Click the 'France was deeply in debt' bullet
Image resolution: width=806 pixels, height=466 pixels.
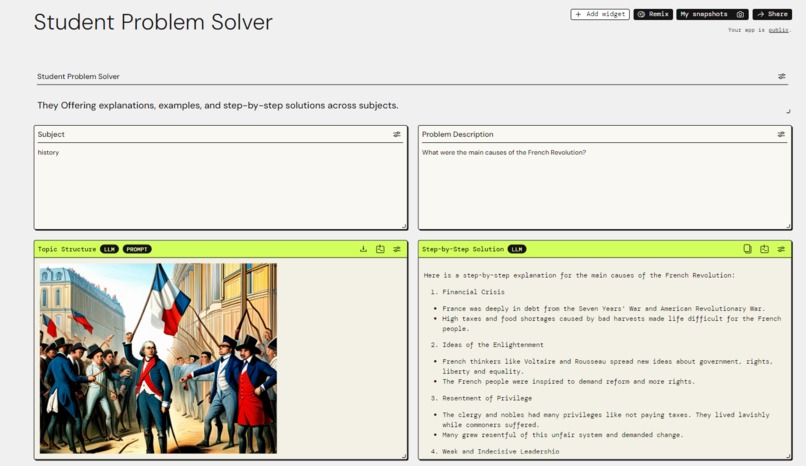pos(603,309)
